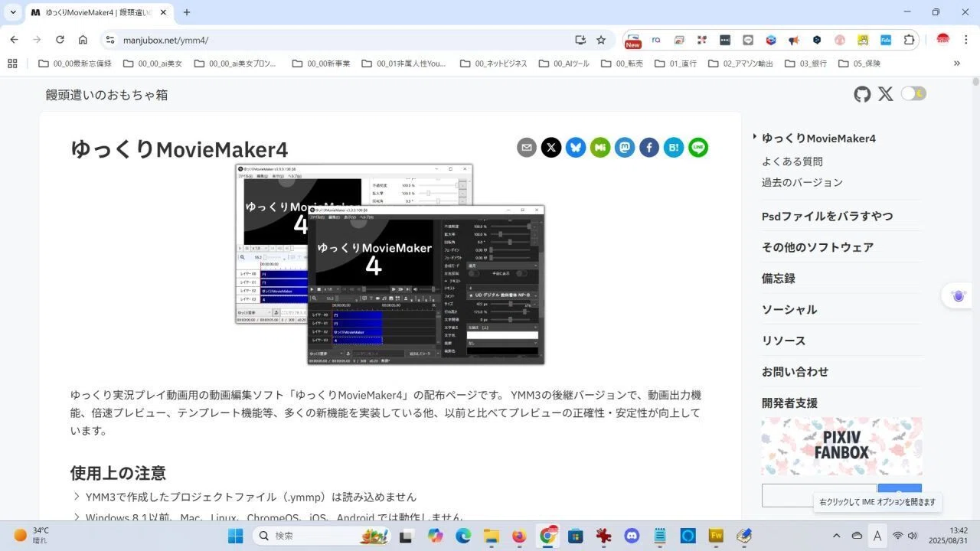Image resolution: width=980 pixels, height=551 pixels.
Task: Share the page on Facebook
Action: (649, 148)
